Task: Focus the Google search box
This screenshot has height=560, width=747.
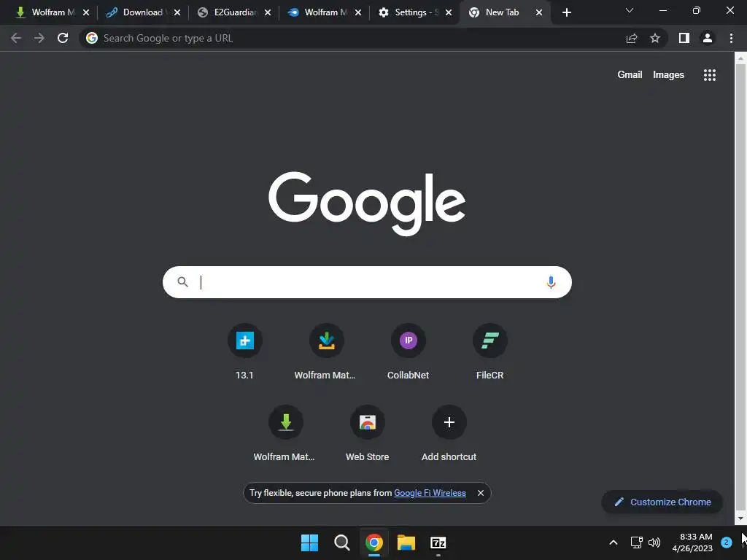Action: pos(367,282)
